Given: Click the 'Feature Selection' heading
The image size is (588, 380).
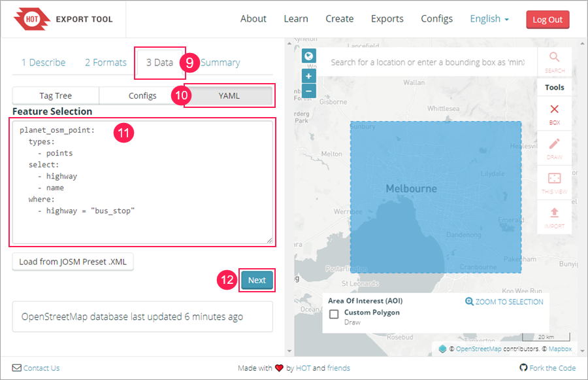Looking at the screenshot, I should tap(52, 112).
